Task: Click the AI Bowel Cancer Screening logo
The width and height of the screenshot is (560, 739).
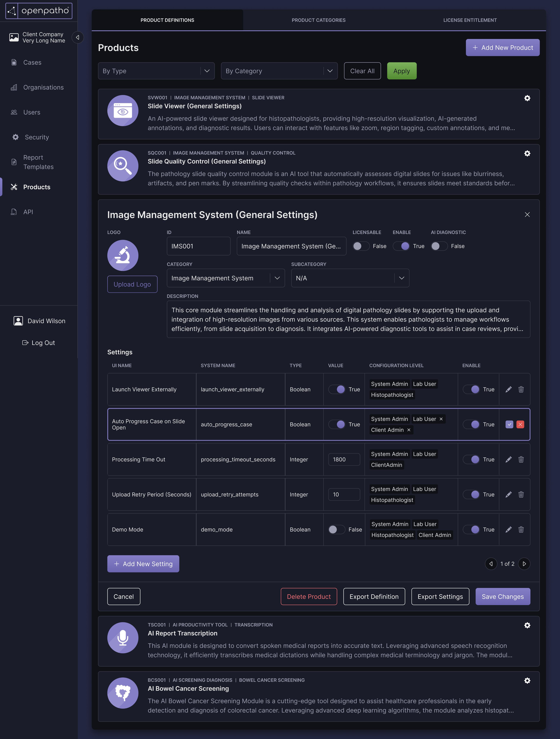Action: coord(123,693)
